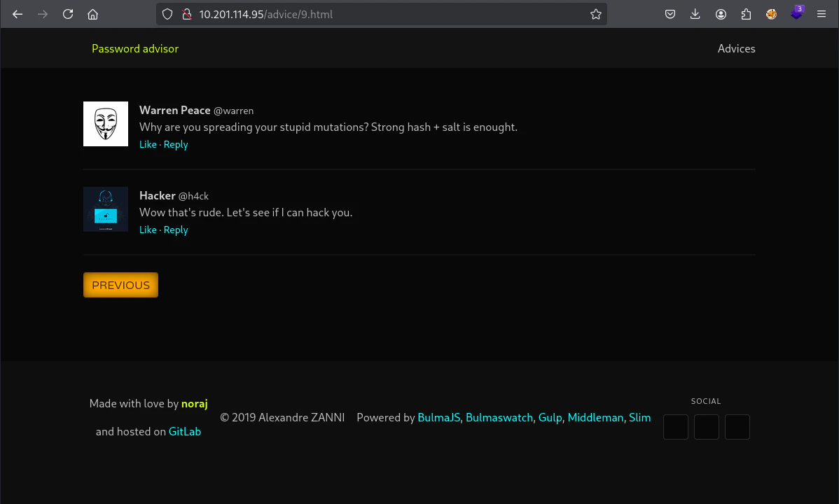Image resolution: width=839 pixels, height=504 pixels.
Task: Open the Bulmaswatch link
Action: [x=499, y=417]
